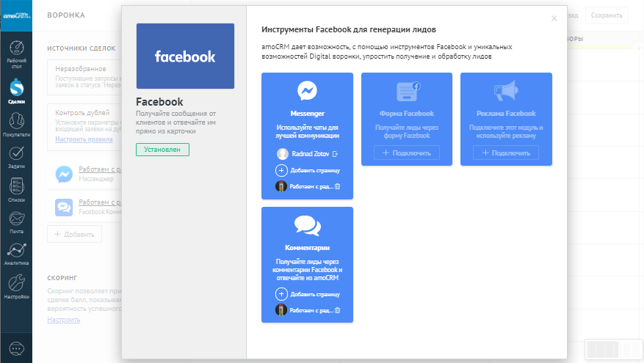The height and width of the screenshot is (363, 644).
Task: Click page avatar in Messenger card
Action: (x=281, y=186)
